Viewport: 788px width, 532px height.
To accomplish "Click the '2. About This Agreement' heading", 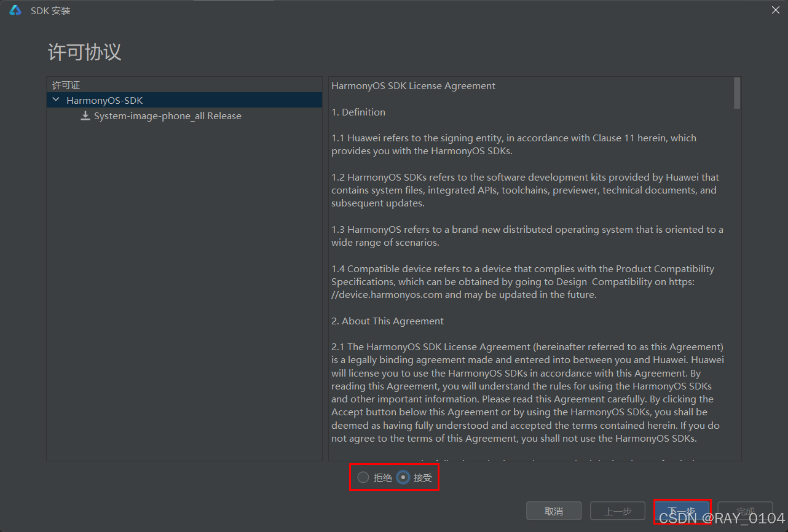I will click(387, 321).
